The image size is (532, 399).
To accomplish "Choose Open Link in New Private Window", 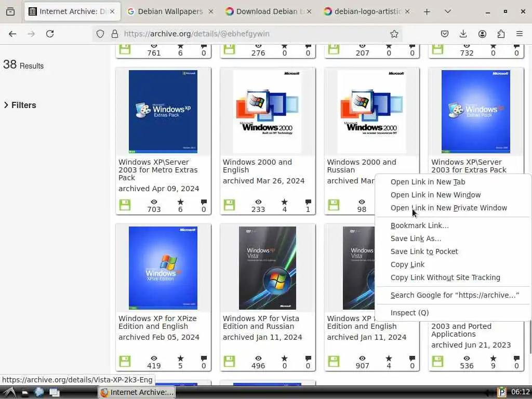I will pyautogui.click(x=453, y=208).
